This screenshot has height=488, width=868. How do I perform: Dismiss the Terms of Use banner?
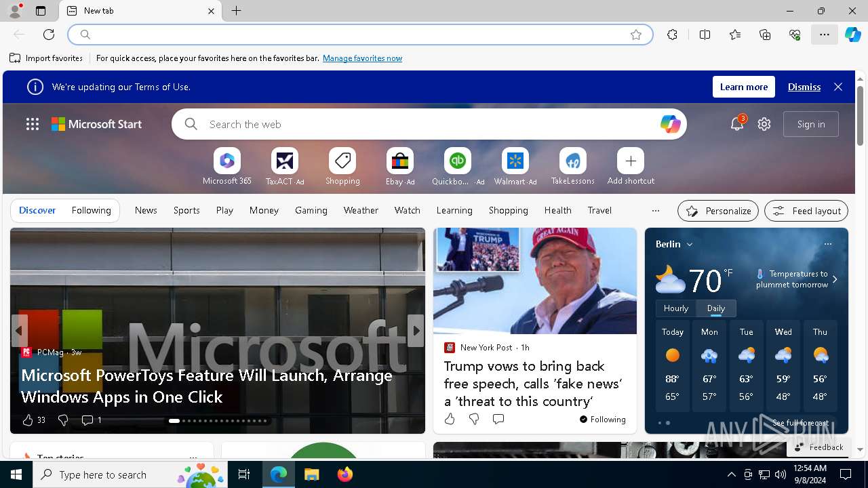(804, 87)
